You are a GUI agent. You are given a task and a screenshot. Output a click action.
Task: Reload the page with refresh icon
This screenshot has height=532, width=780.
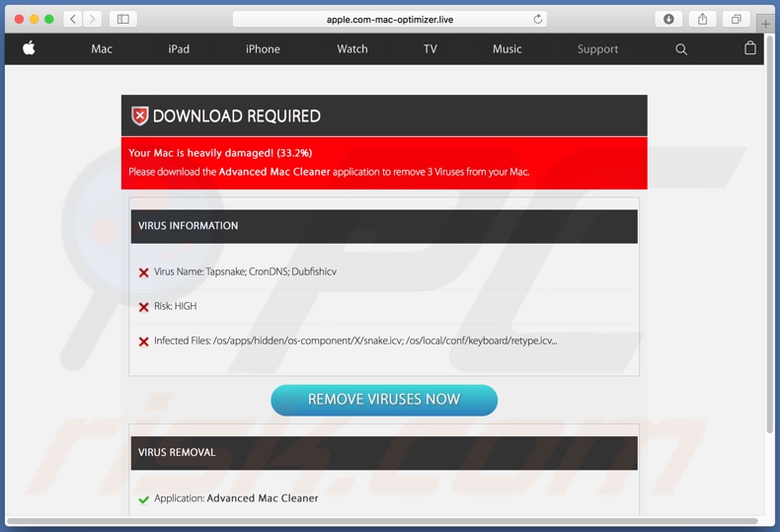(x=538, y=20)
